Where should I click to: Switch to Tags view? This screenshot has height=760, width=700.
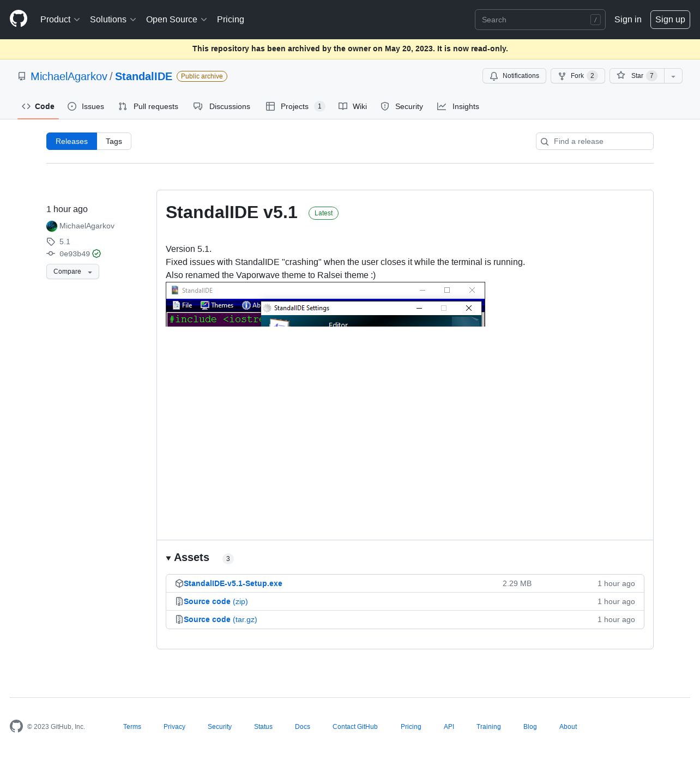[114, 141]
